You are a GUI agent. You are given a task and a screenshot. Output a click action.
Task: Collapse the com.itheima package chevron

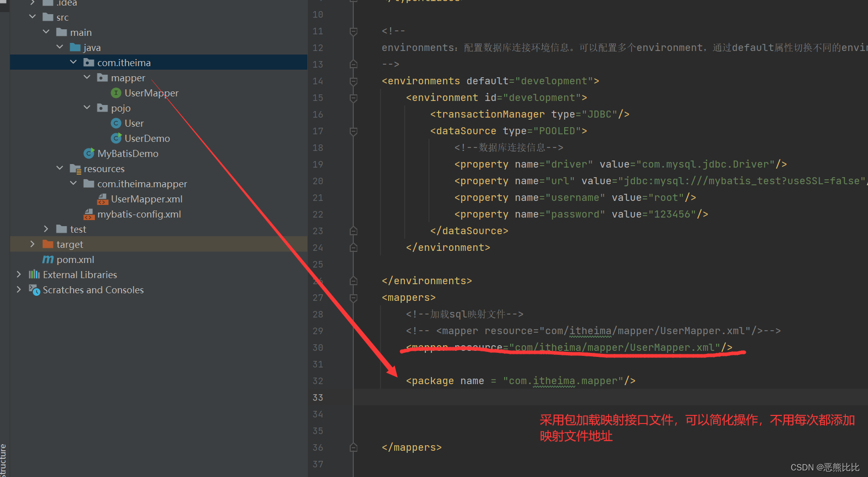point(74,63)
